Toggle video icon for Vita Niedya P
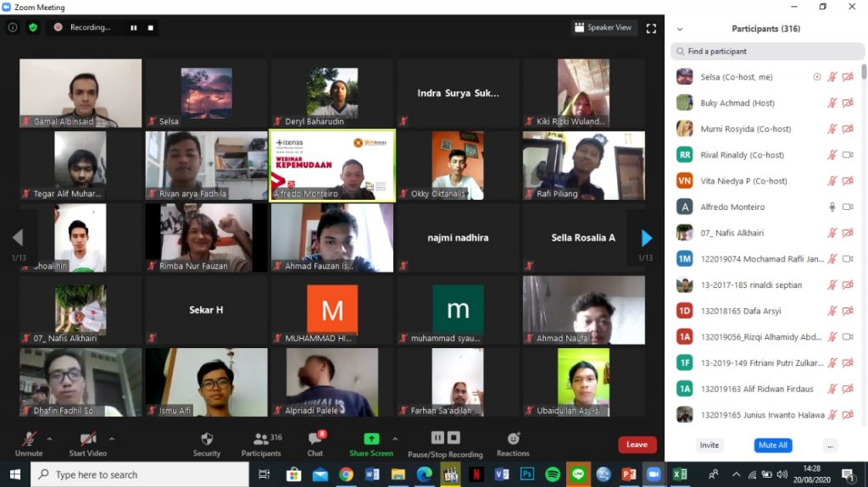 848,181
